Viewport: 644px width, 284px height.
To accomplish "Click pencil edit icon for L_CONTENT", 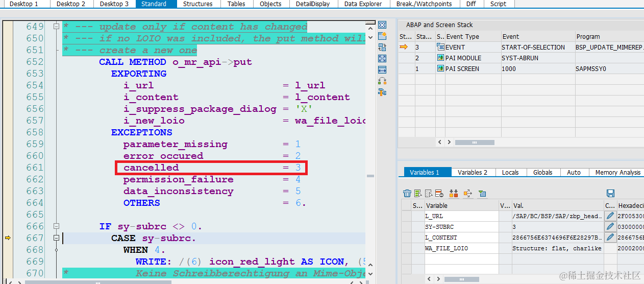I will pos(610,238).
